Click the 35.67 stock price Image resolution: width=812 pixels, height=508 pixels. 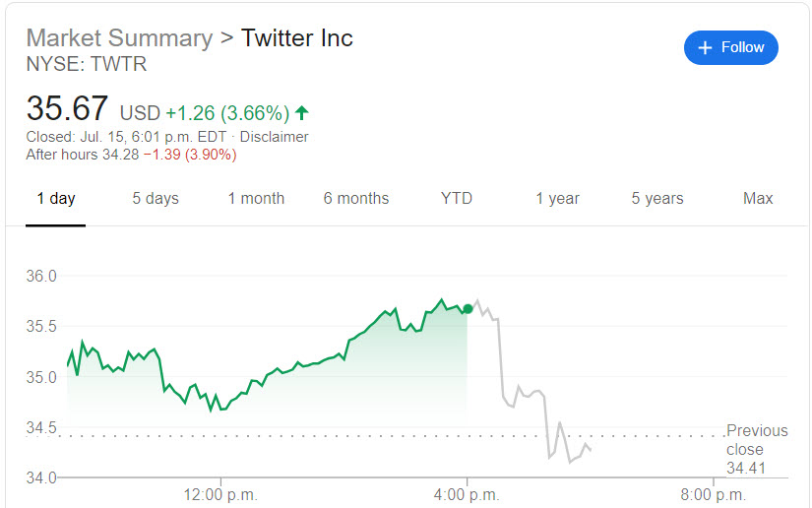[x=67, y=108]
